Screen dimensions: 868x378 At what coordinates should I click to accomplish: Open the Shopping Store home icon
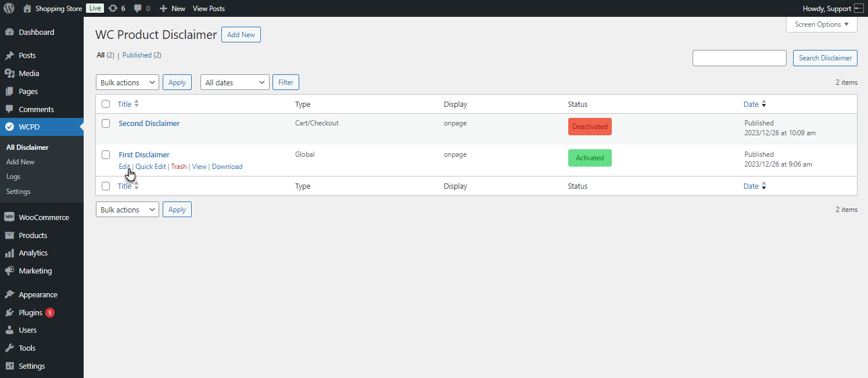pyautogui.click(x=27, y=9)
